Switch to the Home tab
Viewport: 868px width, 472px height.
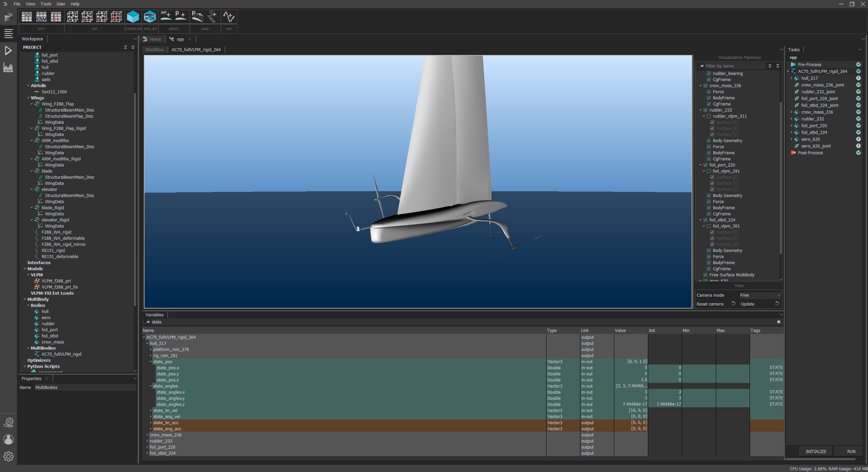[153, 39]
